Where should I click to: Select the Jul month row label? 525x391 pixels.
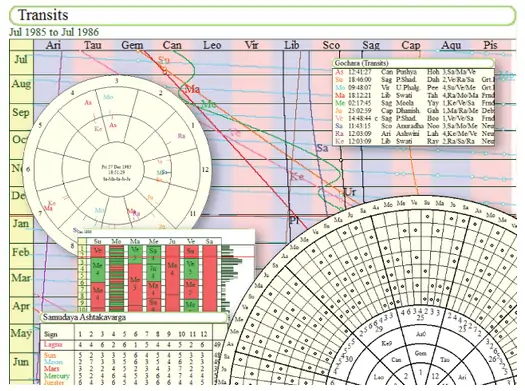[21, 60]
